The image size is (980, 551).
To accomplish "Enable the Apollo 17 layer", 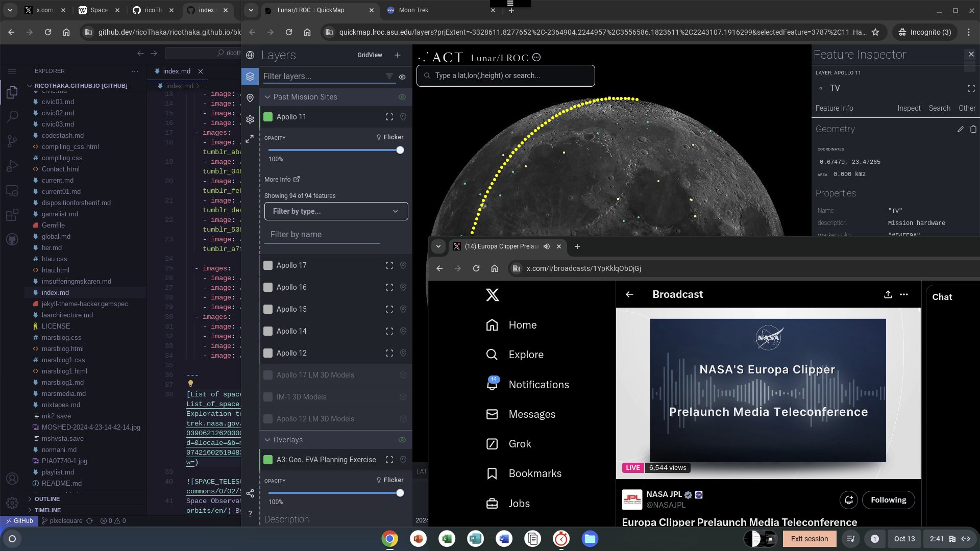I will (x=268, y=265).
